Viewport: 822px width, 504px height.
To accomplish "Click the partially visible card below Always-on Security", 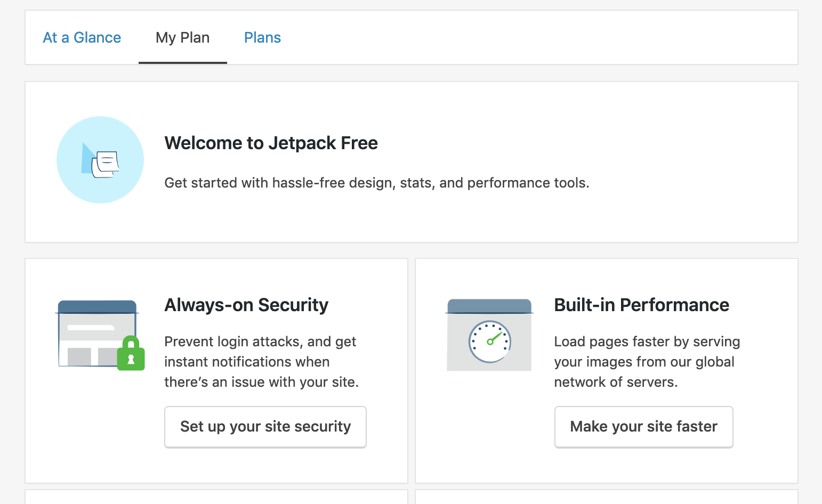I will [216, 497].
